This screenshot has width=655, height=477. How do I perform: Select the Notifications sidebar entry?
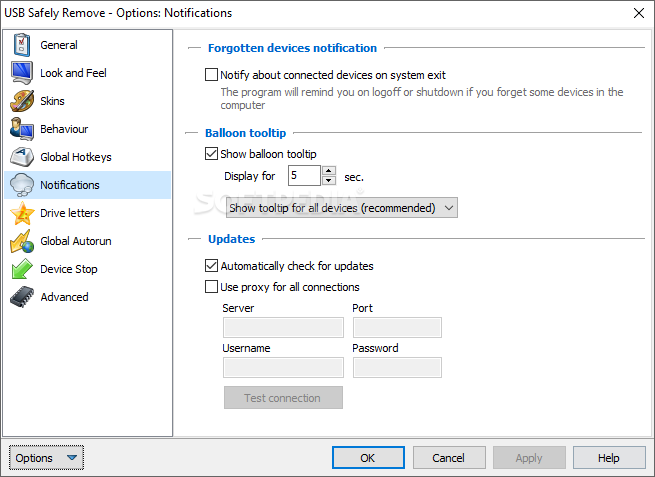click(x=88, y=185)
